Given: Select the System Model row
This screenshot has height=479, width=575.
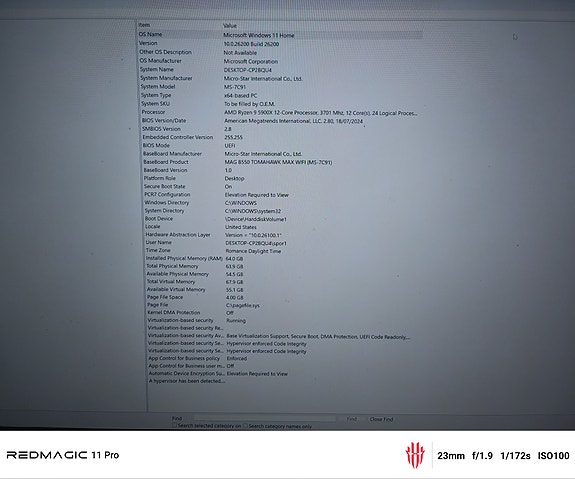Looking at the screenshot, I should coord(193,87).
